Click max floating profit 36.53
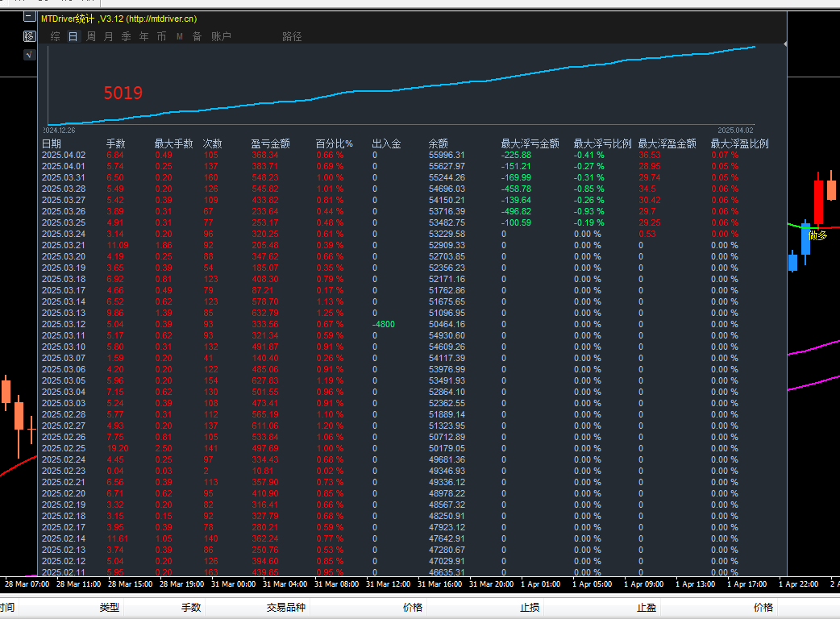Screen dimensions: 840x619 pos(649,156)
